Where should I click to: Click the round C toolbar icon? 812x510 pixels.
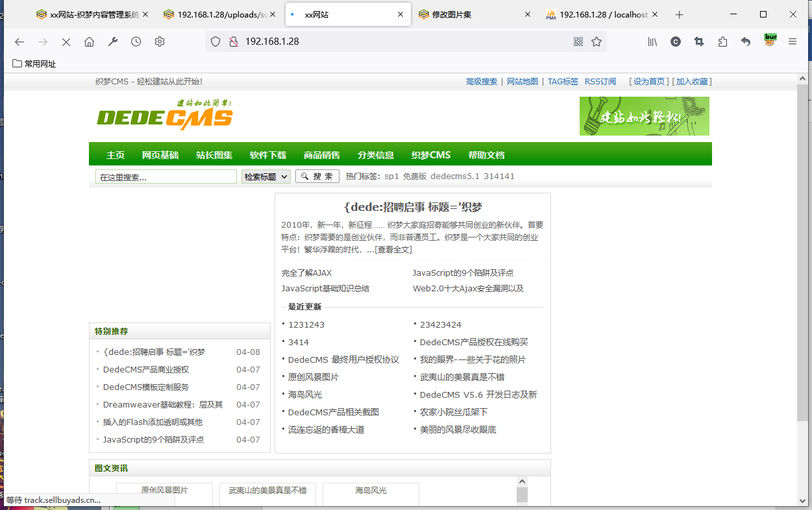click(x=676, y=42)
